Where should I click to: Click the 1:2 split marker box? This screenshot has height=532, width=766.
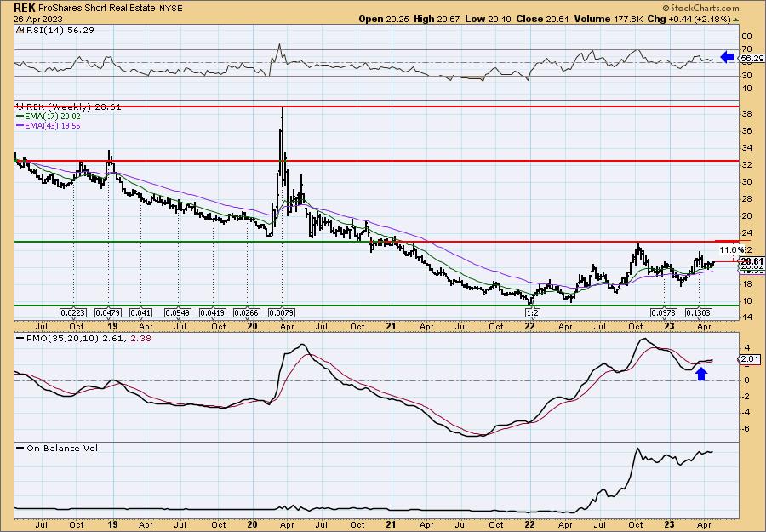pos(531,312)
